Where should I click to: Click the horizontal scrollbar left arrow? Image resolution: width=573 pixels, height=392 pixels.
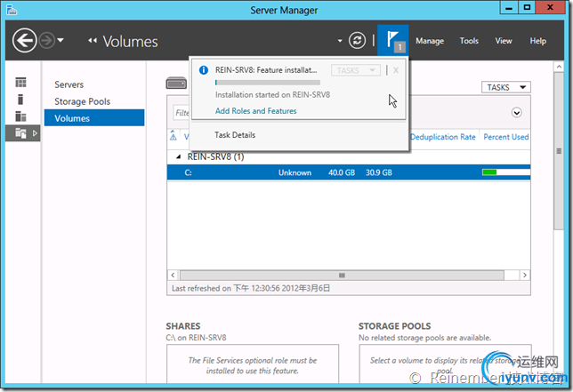[173, 275]
